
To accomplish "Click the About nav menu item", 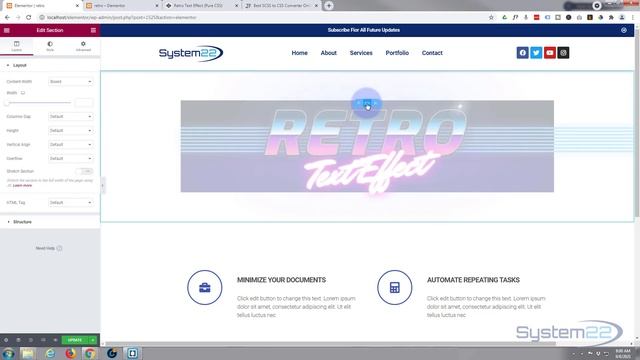I will (329, 53).
